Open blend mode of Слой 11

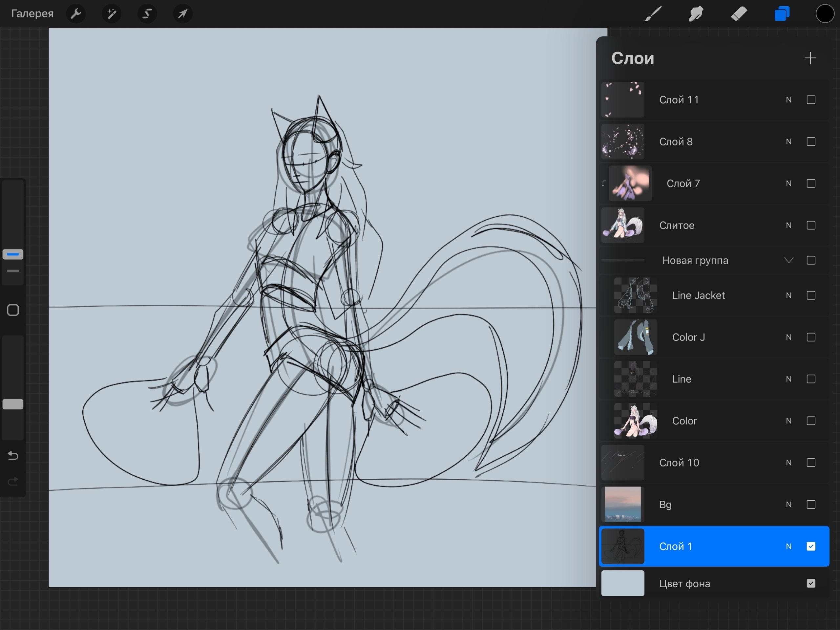(x=789, y=100)
